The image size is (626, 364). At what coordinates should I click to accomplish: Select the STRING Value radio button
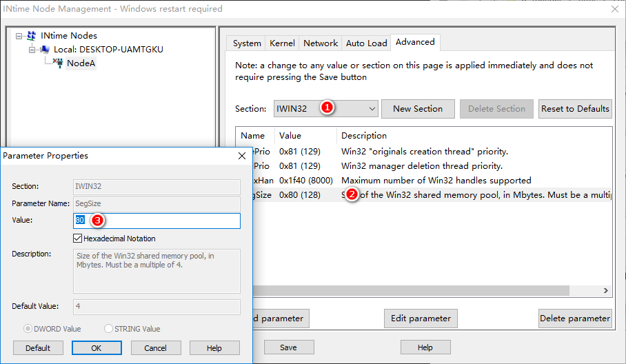[x=108, y=328]
